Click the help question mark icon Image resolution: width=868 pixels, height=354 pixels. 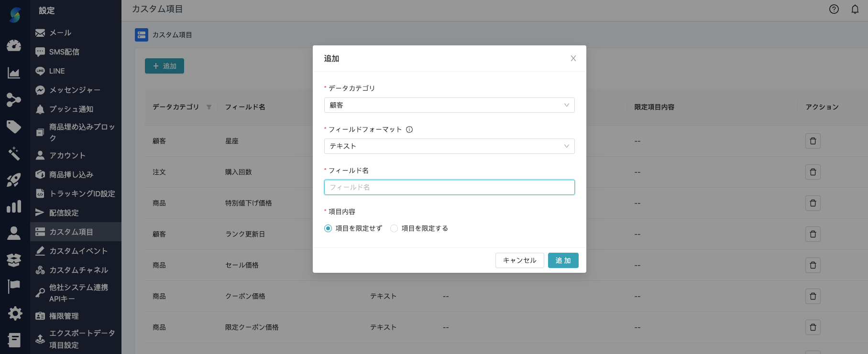[834, 9]
